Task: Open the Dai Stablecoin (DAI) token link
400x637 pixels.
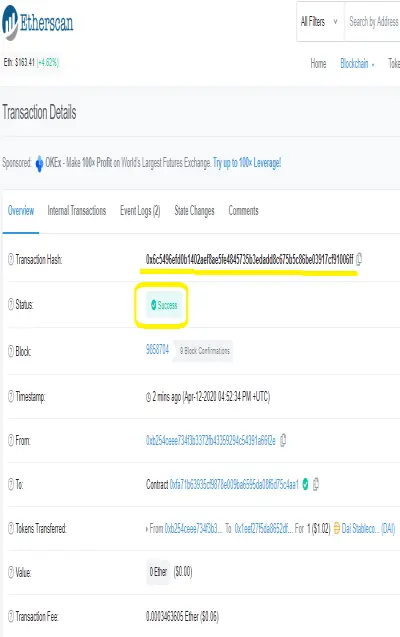Action: [368, 529]
